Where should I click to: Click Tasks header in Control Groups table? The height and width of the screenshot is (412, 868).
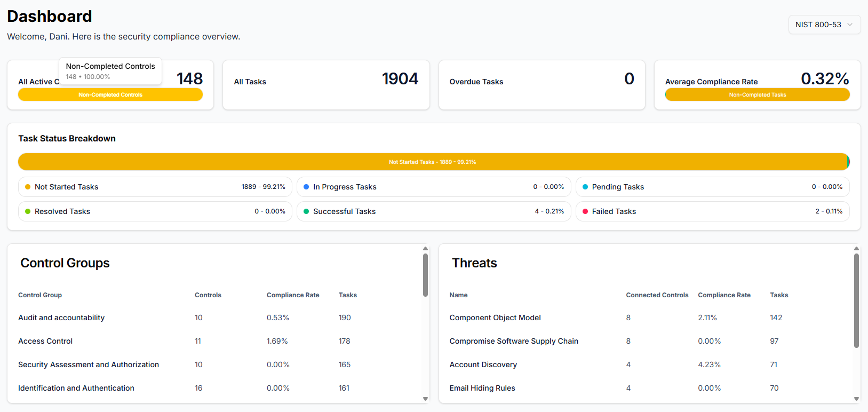click(348, 295)
